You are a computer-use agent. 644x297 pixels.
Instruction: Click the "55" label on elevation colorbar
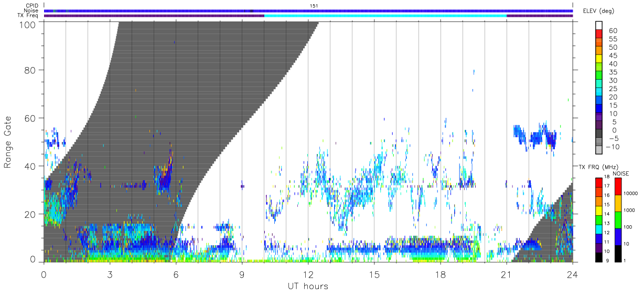tap(613, 39)
